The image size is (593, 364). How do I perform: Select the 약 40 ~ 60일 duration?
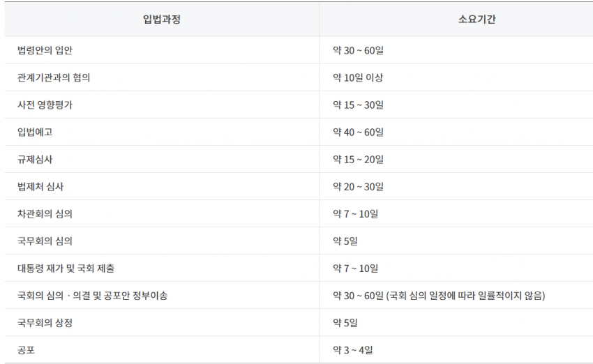(x=358, y=132)
